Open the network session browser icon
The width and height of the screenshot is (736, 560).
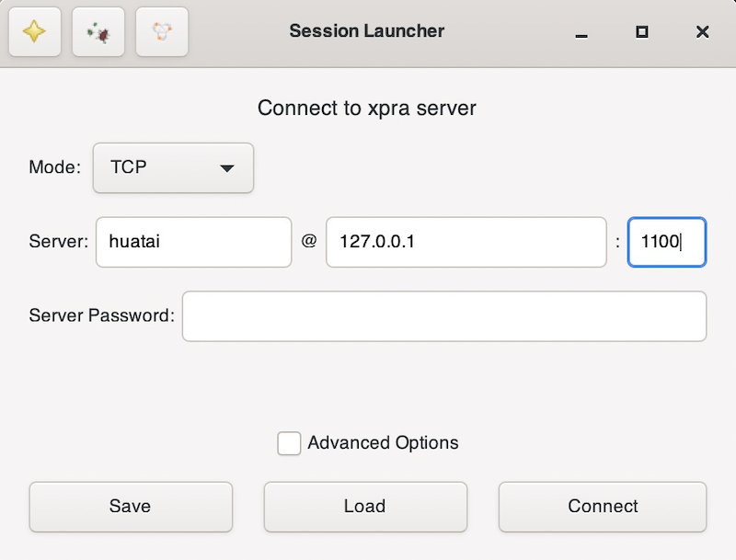tap(162, 32)
